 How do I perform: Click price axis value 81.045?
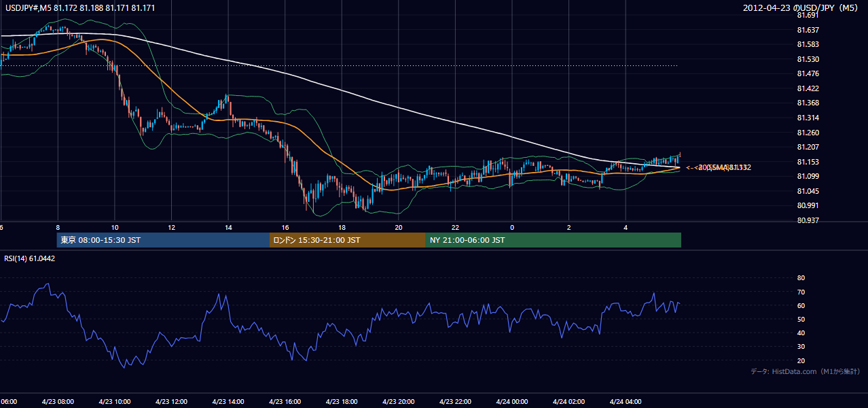pyautogui.click(x=808, y=191)
